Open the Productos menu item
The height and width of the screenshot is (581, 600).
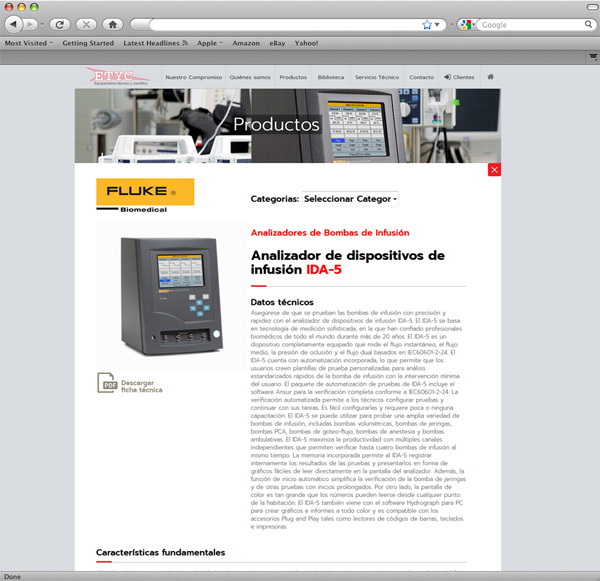pos(293,77)
